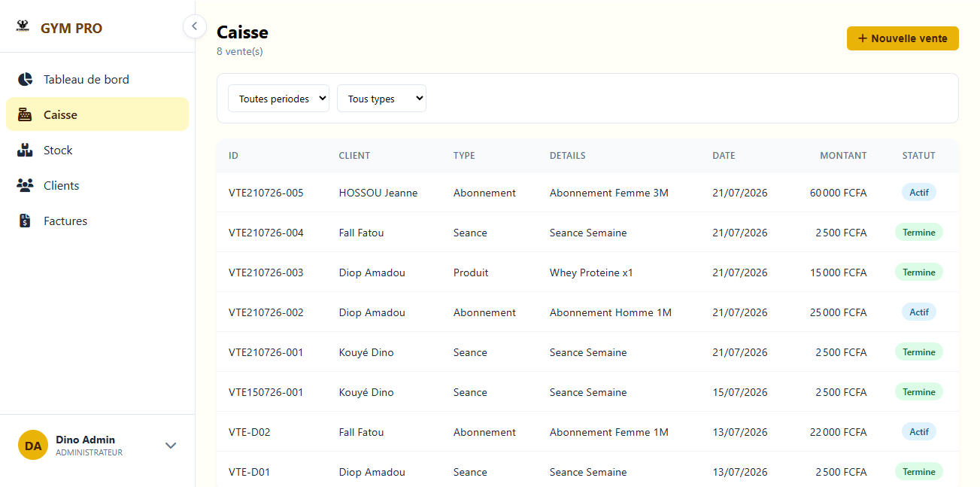The image size is (980, 487).
Task: Click Actif badge for VTE210726-002
Action: click(919, 312)
